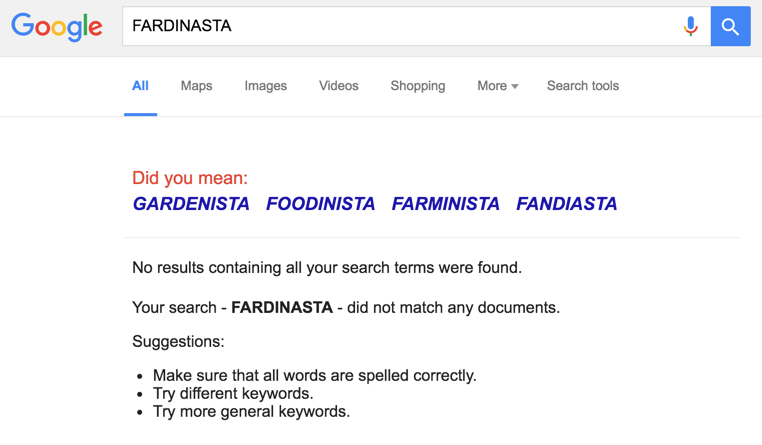This screenshot has height=445, width=762.
Task: Switch to the Maps tab
Action: (196, 86)
